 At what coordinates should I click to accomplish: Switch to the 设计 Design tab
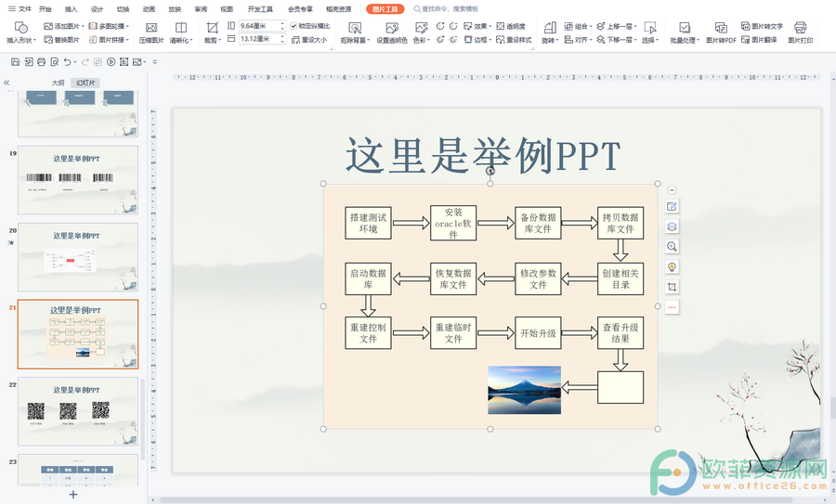(97, 9)
